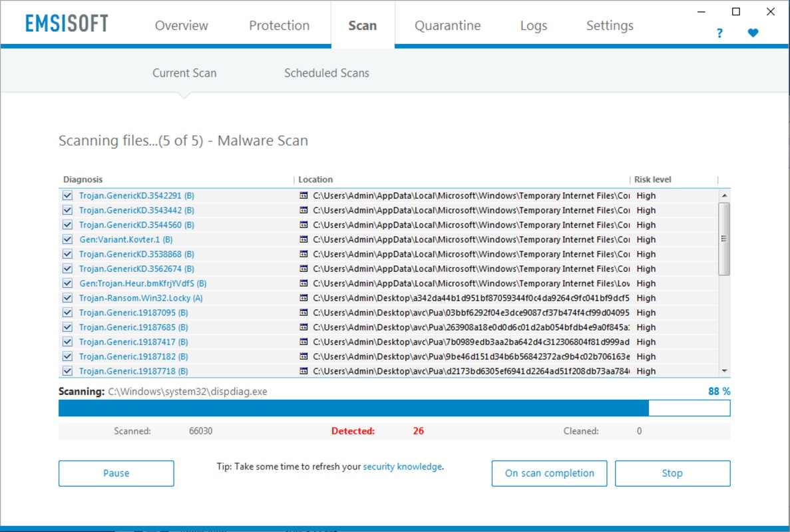790x532 pixels.
Task: Pause the running malware scan
Action: pyautogui.click(x=116, y=473)
